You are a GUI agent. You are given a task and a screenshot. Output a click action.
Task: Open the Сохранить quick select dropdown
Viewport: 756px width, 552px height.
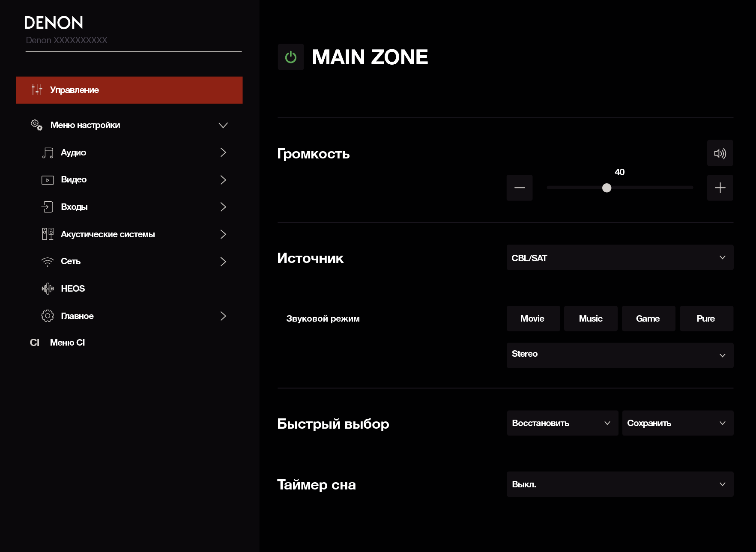coord(677,423)
